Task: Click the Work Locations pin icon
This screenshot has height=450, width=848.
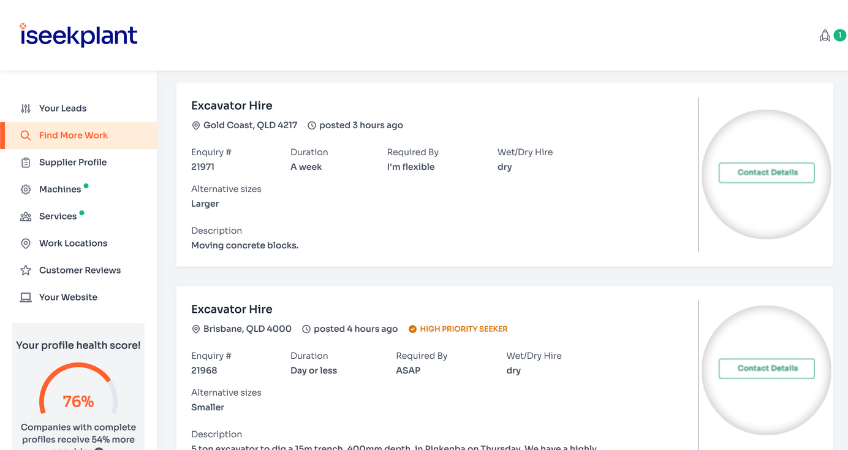Action: click(25, 243)
